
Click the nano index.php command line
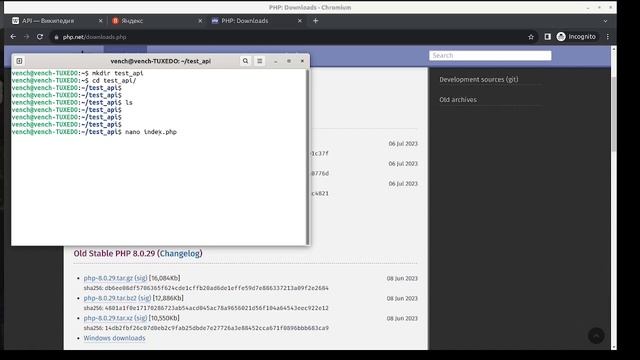coord(94,132)
